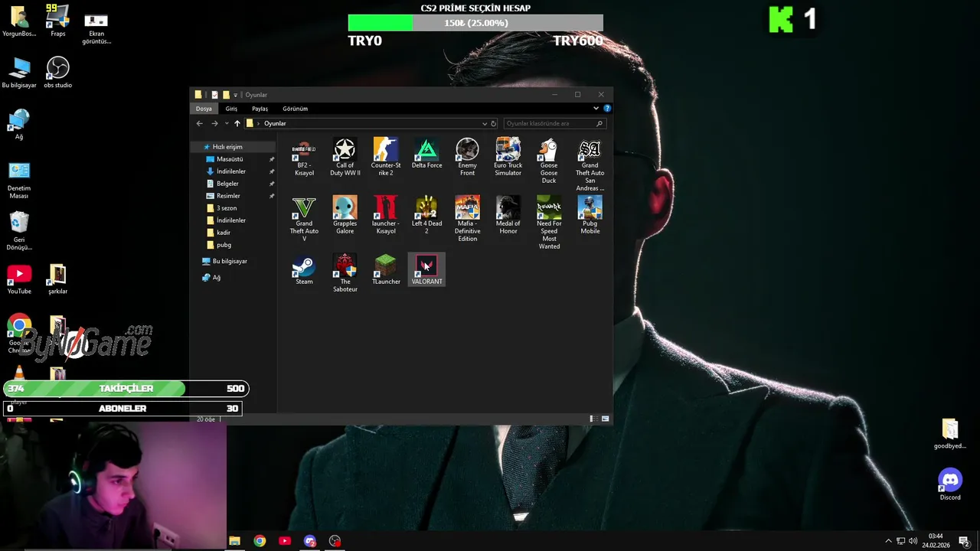Select Need For Speed Most Wanted icon

(548, 223)
